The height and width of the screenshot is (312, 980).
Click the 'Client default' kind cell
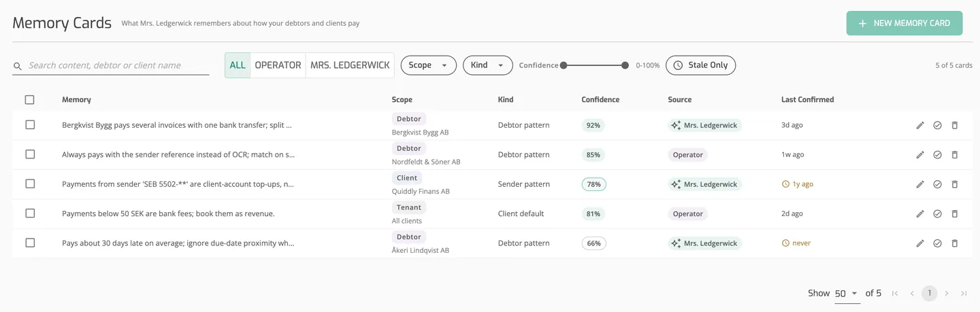521,213
